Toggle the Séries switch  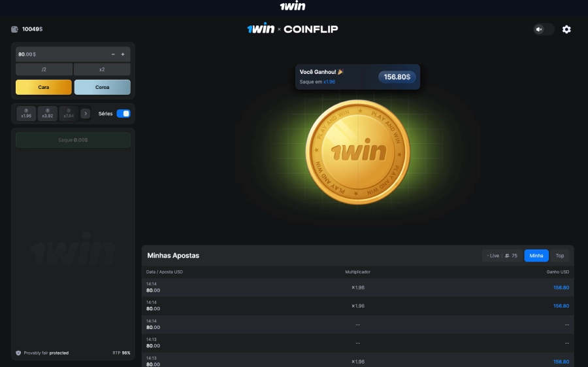point(123,113)
